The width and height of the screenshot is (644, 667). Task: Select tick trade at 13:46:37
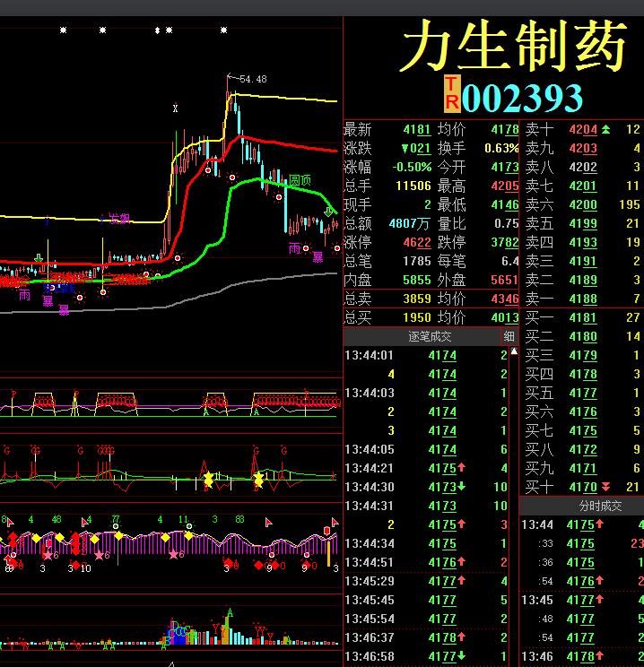pos(426,637)
